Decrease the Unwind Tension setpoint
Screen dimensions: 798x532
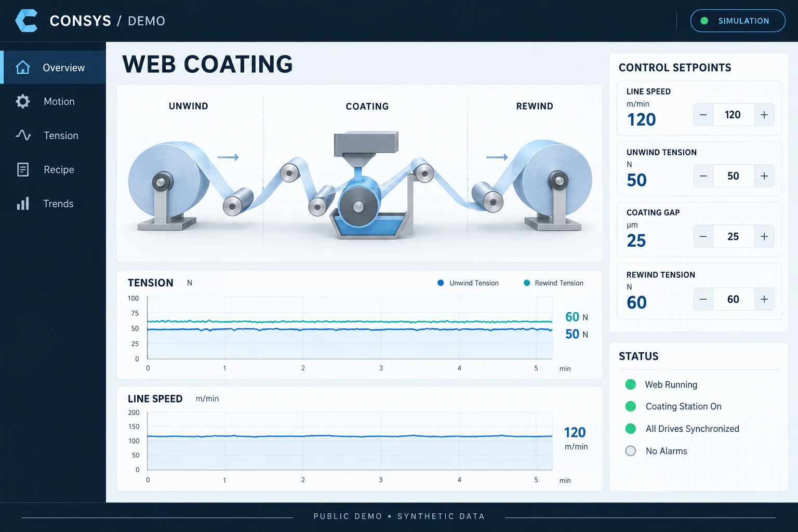pos(703,176)
